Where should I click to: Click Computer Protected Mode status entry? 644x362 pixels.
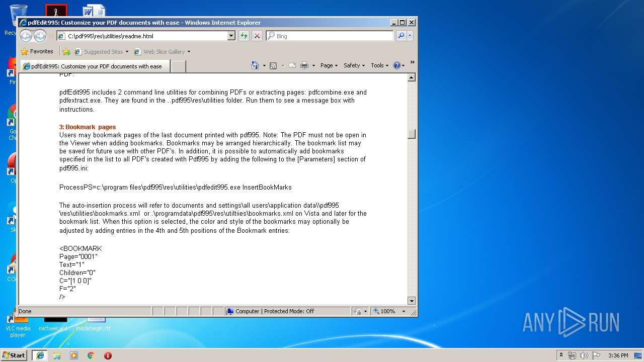pos(287,311)
